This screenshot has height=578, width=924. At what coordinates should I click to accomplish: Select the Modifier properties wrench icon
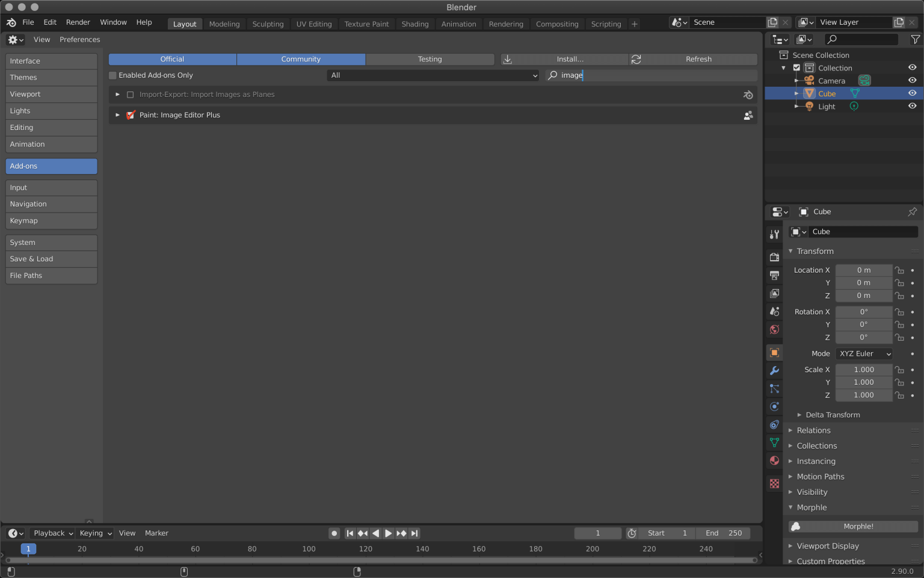click(774, 371)
